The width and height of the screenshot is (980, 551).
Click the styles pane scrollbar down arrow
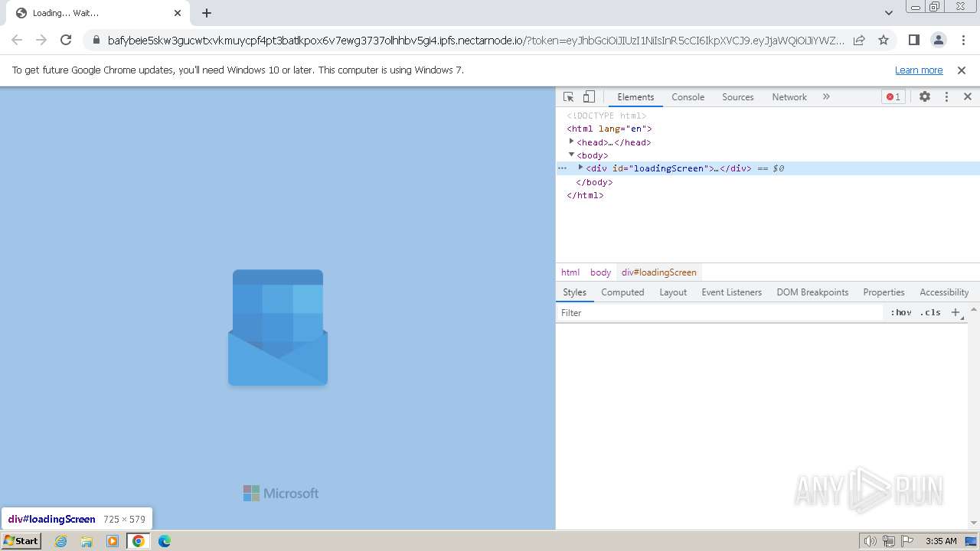tap(974, 523)
